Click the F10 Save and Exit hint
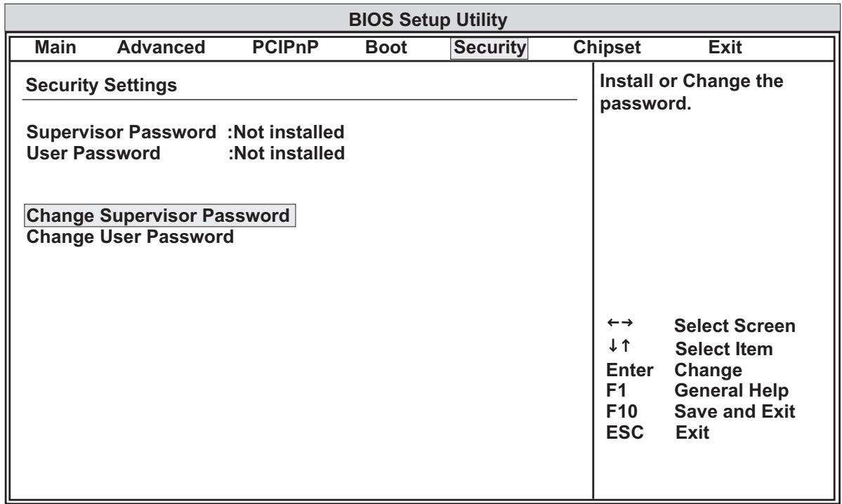This screenshot has height=504, width=842. (x=700, y=411)
